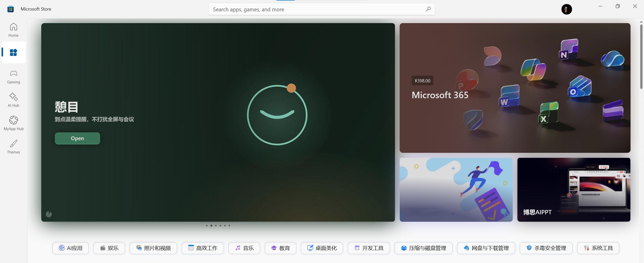Open the 博思AIPPT promo card
This screenshot has width=644, height=263.
[x=574, y=190]
